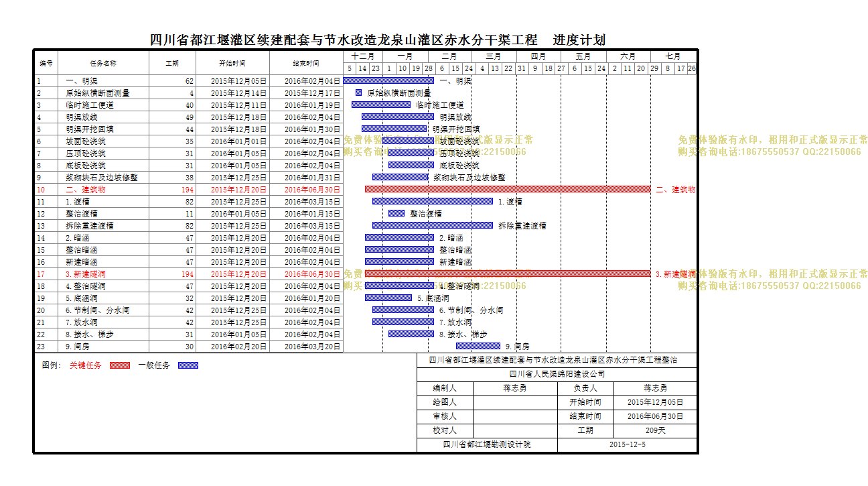Select 8.接水、梯步 in the task name column

(90, 335)
